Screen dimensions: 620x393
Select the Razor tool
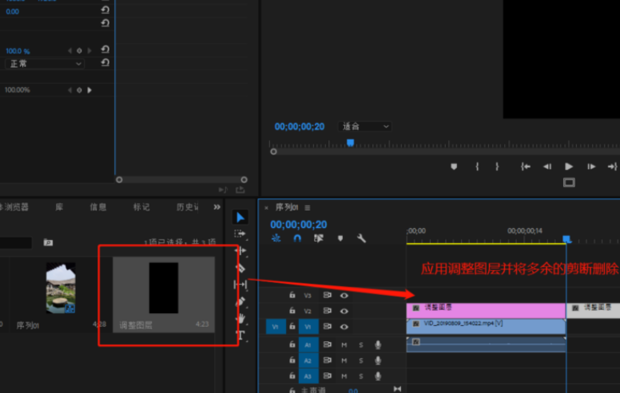[240, 268]
